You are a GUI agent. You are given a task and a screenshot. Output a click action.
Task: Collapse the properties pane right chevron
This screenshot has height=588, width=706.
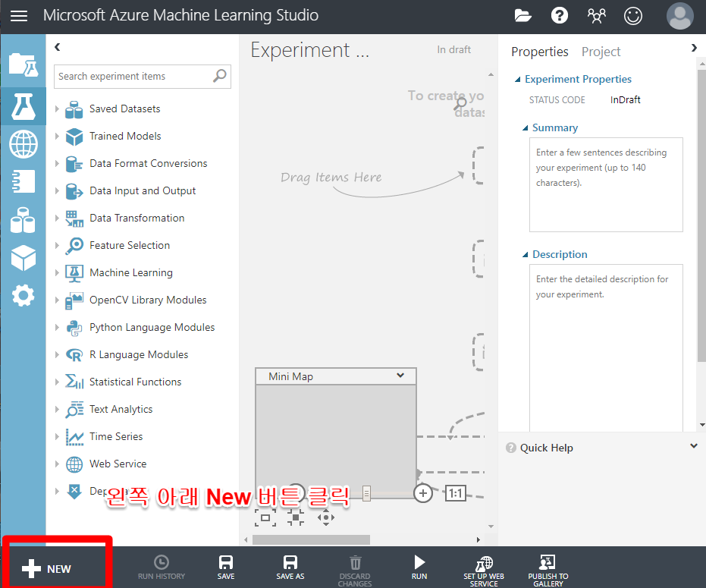694,48
